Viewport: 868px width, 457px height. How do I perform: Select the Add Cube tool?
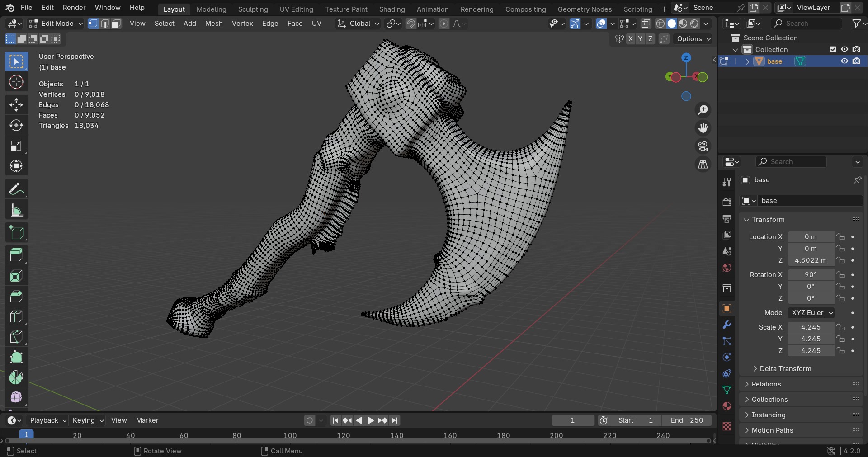[x=16, y=232]
